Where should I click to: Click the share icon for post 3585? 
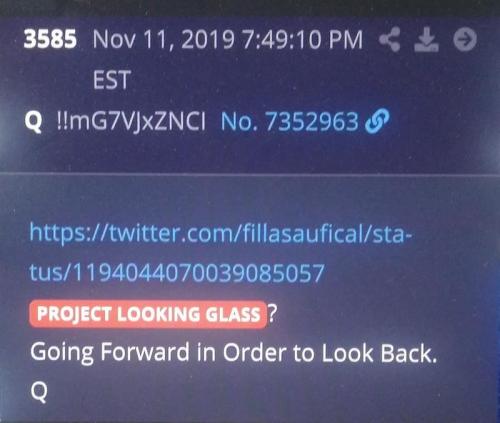pos(390,40)
